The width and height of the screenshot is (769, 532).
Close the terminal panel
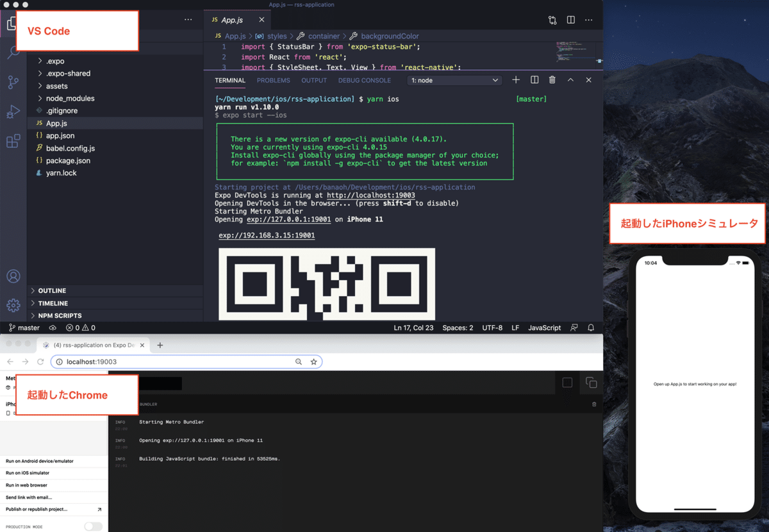[588, 80]
